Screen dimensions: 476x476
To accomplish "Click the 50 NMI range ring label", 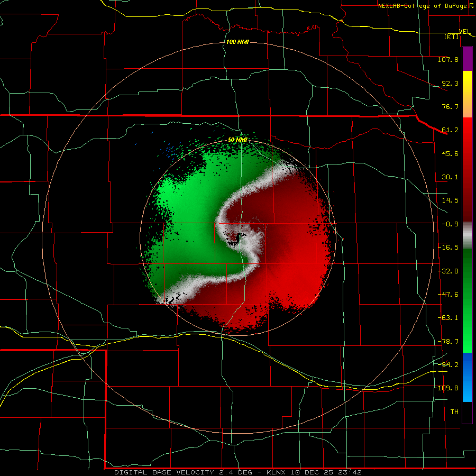I will pos(237,140).
